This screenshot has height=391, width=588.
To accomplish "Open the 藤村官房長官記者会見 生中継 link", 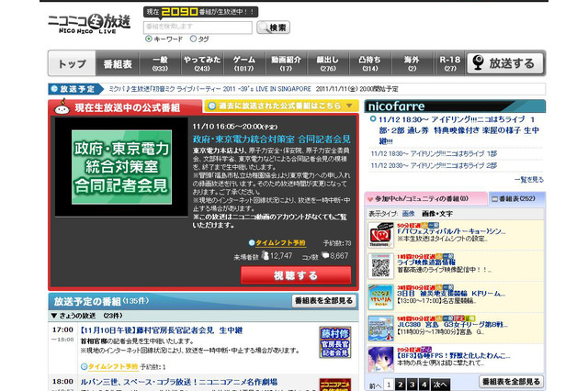I will click(x=162, y=330).
